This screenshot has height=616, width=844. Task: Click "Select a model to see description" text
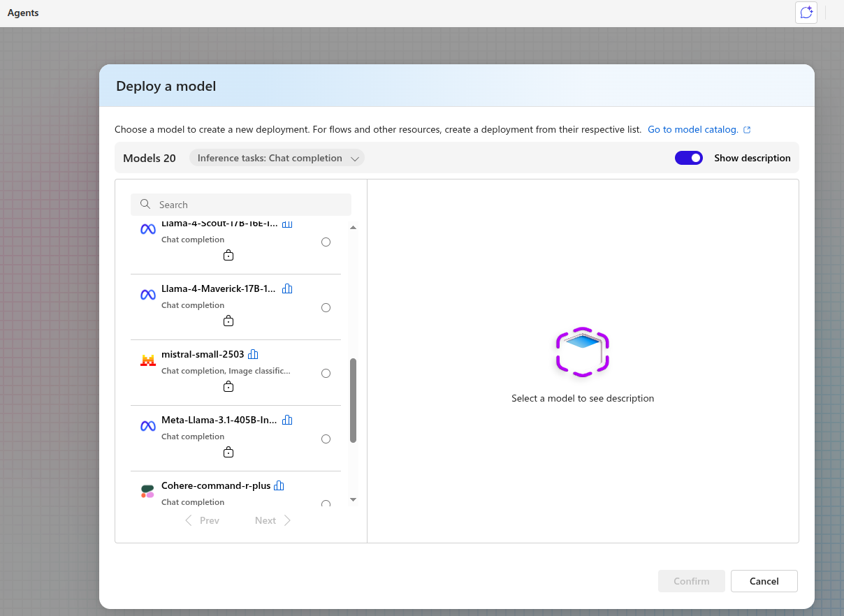tap(583, 398)
